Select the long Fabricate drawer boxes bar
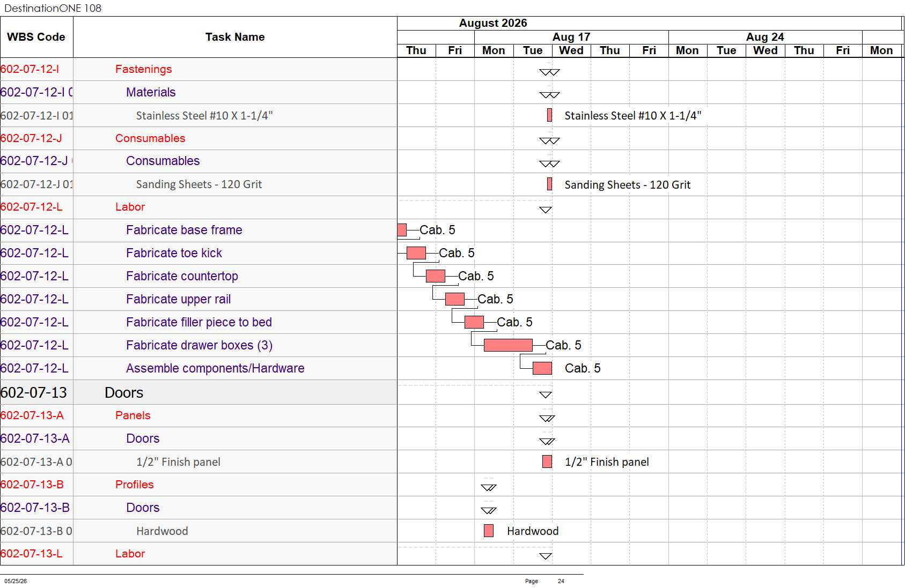This screenshot has height=588, width=905. 508,345
